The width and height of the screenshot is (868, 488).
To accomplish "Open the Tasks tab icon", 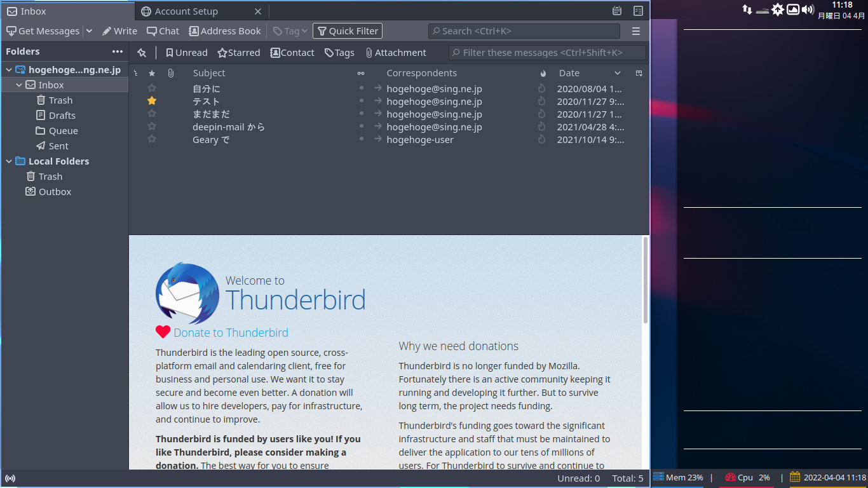I will pos(639,11).
